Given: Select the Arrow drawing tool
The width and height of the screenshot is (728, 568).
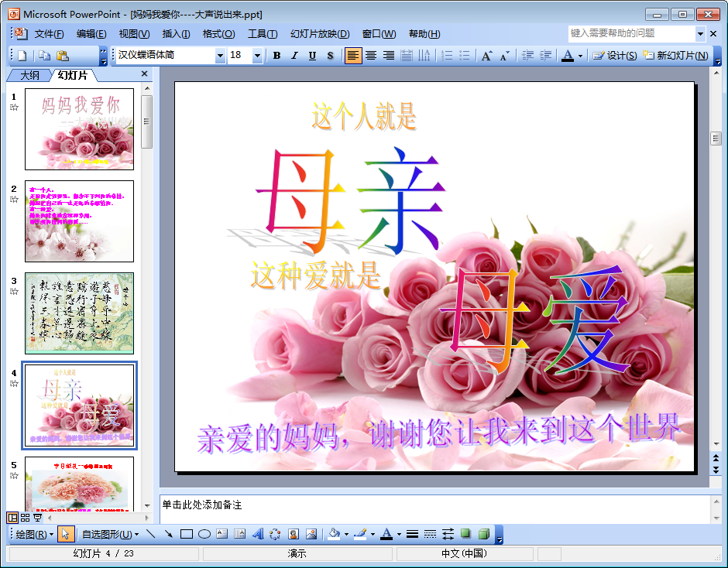Looking at the screenshot, I should coord(168,534).
